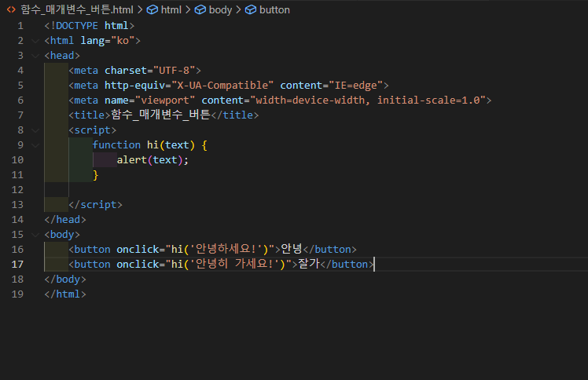Click the opening body tag on line 15
The height and width of the screenshot is (380, 588).
pyautogui.click(x=62, y=235)
